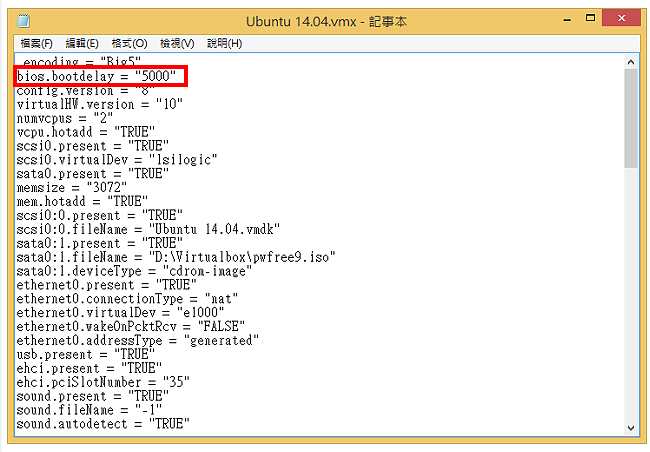Maximize the Notepad window
The height and width of the screenshot is (452, 650).
(590, 18)
